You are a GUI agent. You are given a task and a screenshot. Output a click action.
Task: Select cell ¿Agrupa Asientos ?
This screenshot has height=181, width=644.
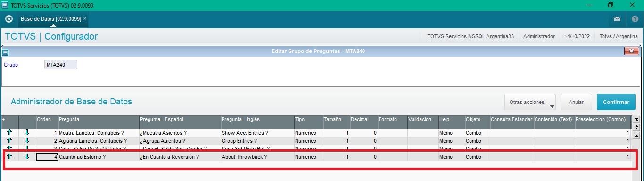pos(180,141)
